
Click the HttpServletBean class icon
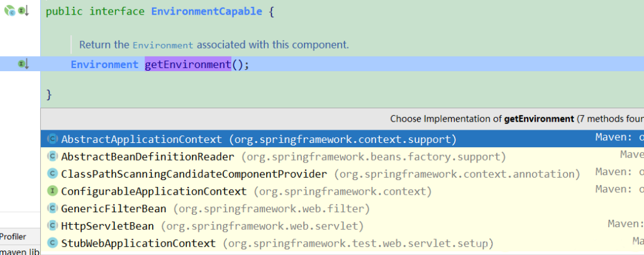point(53,225)
